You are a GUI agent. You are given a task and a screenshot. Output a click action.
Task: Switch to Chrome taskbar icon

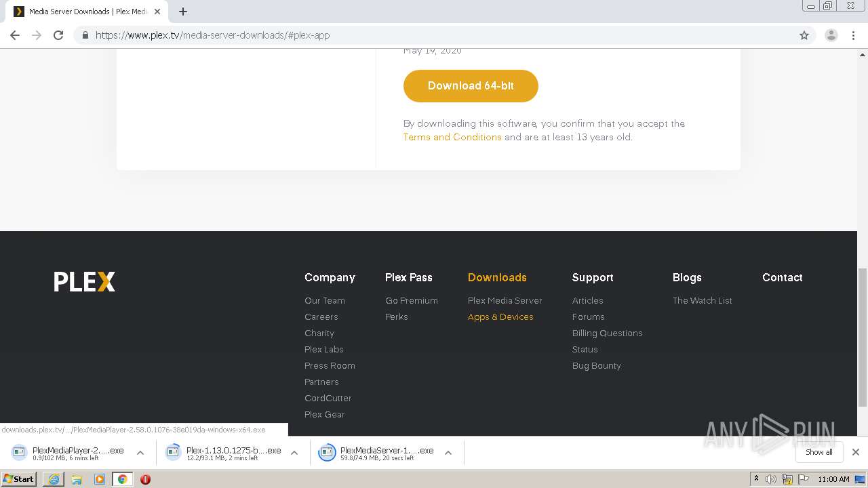[123, 479]
